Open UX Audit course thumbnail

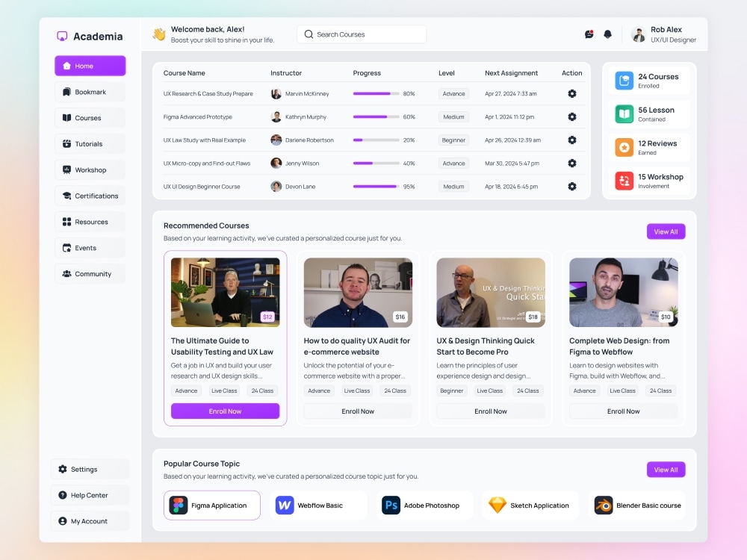(358, 293)
